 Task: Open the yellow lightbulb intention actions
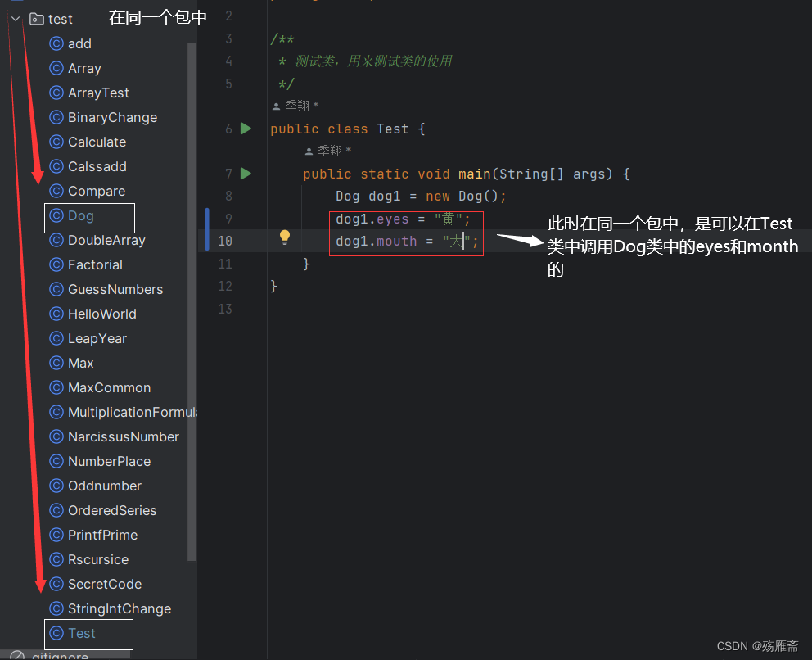284,236
